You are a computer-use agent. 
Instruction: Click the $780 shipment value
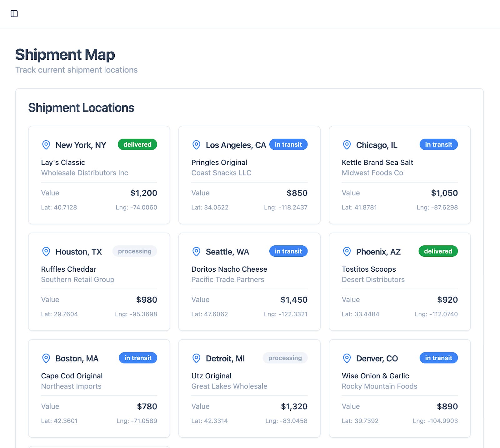[x=147, y=406]
